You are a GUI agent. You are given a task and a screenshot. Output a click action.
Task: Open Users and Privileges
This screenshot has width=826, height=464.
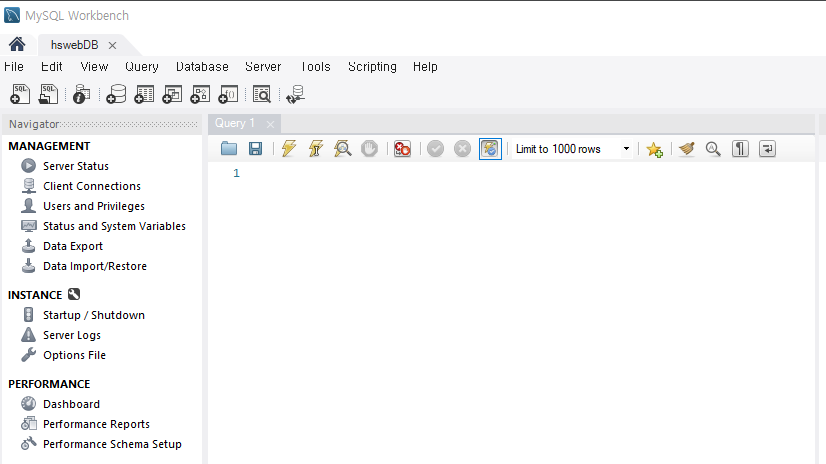pyautogui.click(x=94, y=206)
